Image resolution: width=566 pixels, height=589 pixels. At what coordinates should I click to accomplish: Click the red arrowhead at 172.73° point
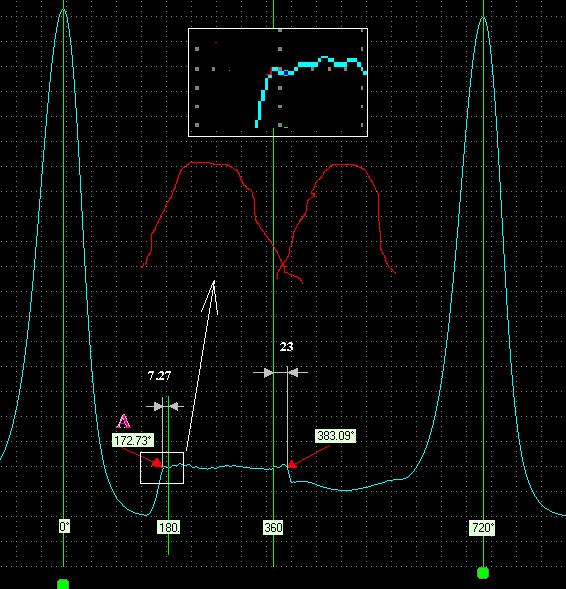point(158,463)
